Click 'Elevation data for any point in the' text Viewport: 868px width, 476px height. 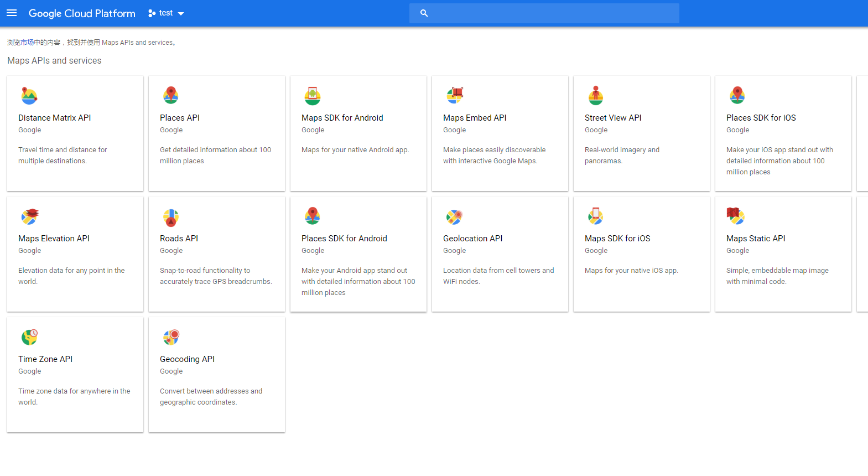pyautogui.click(x=71, y=271)
